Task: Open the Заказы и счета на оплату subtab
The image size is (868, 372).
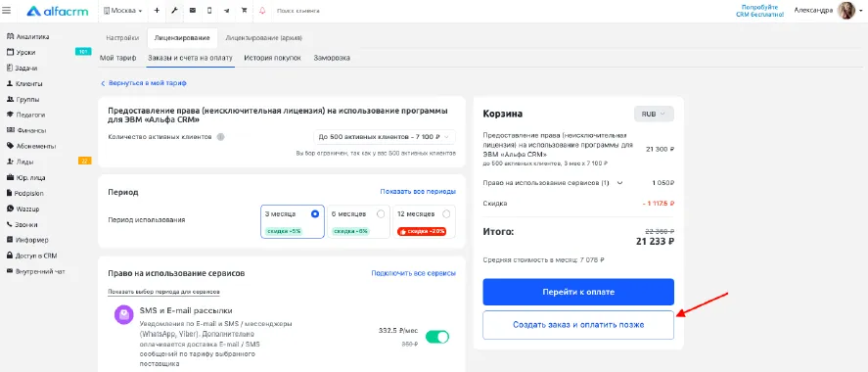Action: click(x=190, y=58)
